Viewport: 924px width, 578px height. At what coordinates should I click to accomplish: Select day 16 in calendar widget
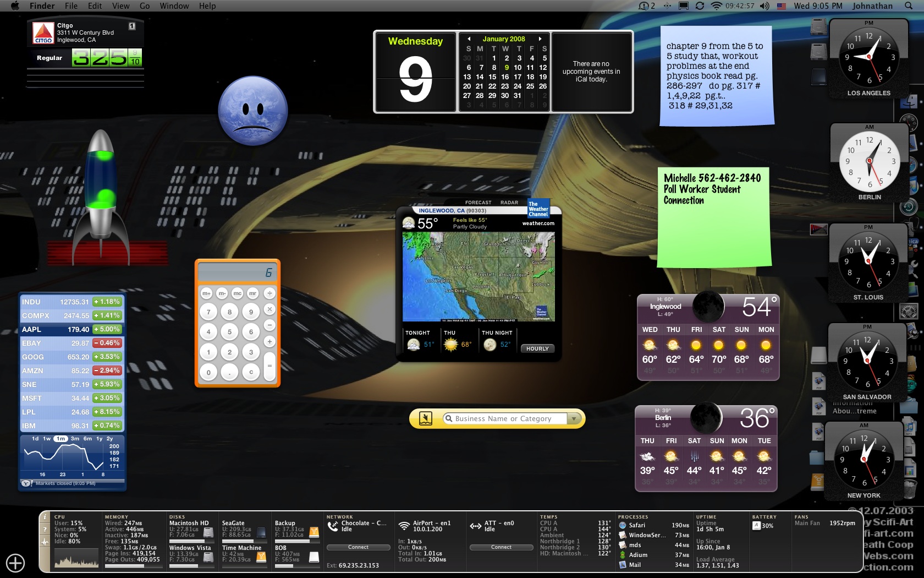click(x=505, y=77)
